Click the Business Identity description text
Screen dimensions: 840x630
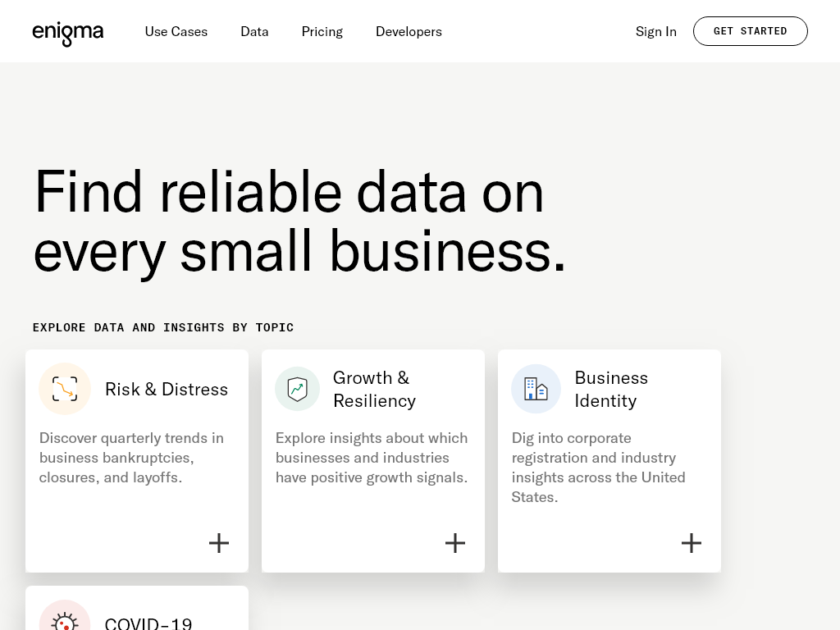(598, 467)
